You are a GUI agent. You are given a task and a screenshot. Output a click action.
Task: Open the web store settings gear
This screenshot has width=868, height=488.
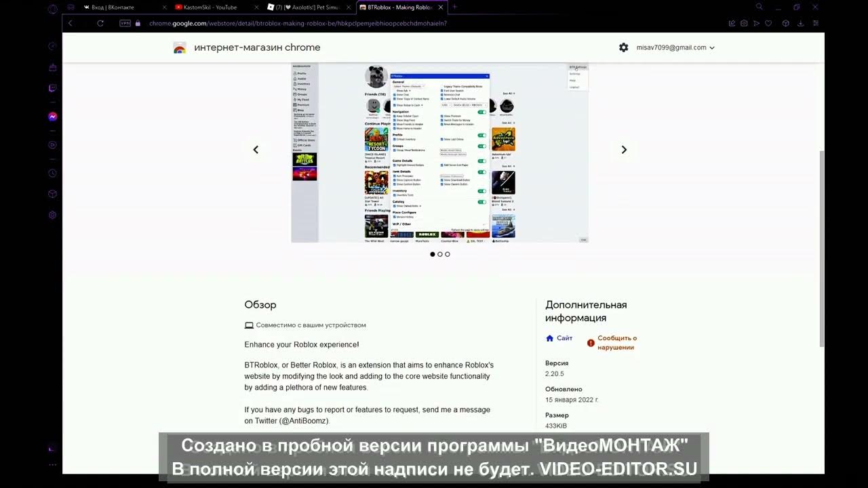[x=624, y=47]
